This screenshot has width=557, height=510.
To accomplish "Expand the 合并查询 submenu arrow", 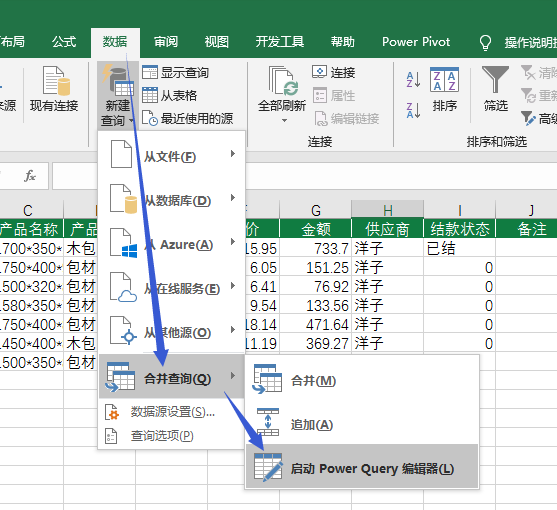I will [233, 376].
